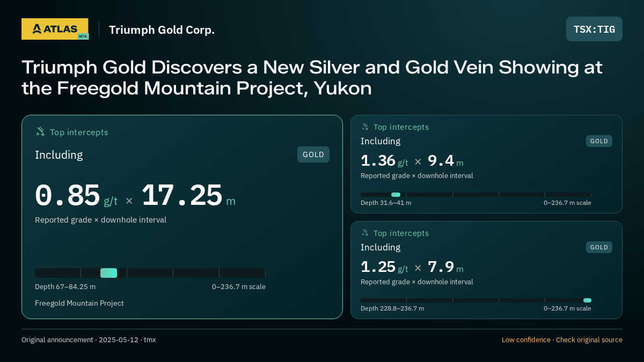Click the Freegold Mountain Project label
This screenshot has height=362, width=644.
click(x=79, y=303)
